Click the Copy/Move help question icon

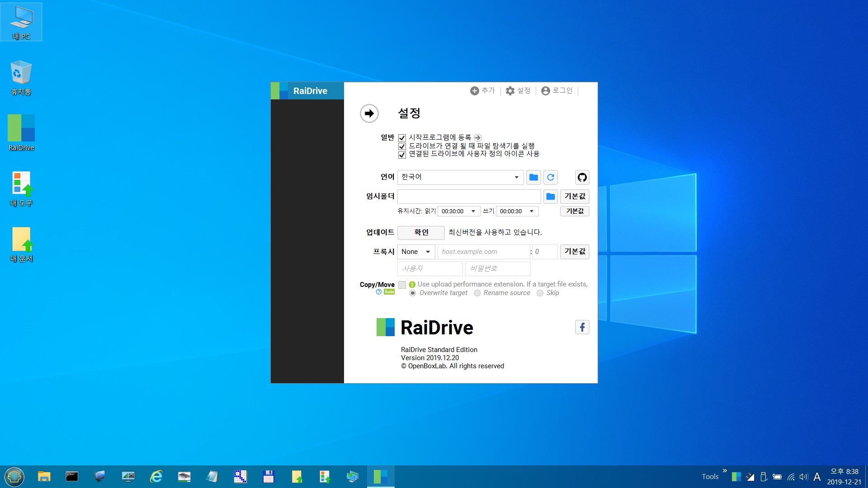point(379,292)
